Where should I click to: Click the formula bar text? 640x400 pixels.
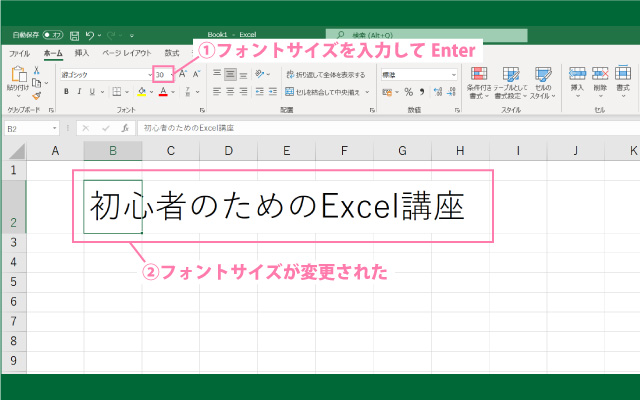click(x=189, y=128)
